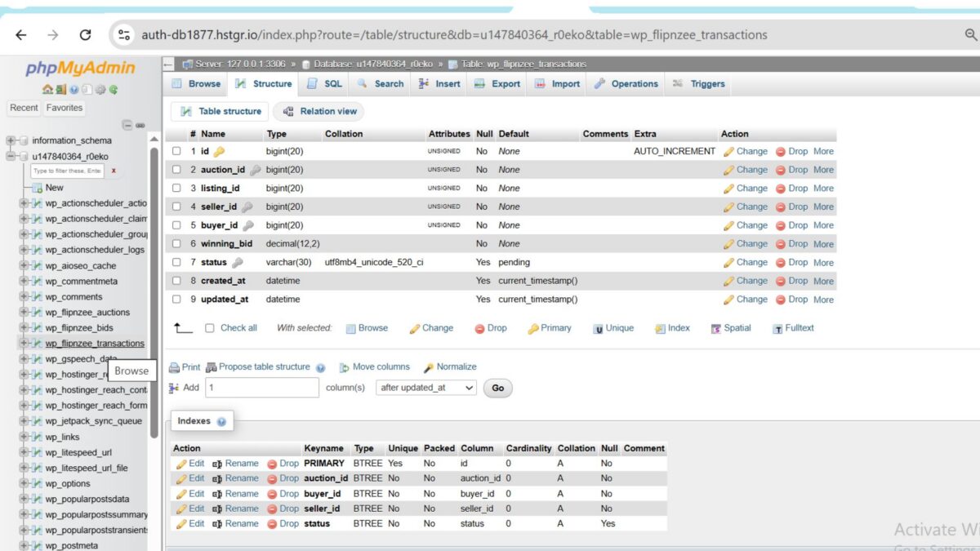Tick the Check all checkbox
The height and width of the screenshot is (551, 980).
coord(210,328)
